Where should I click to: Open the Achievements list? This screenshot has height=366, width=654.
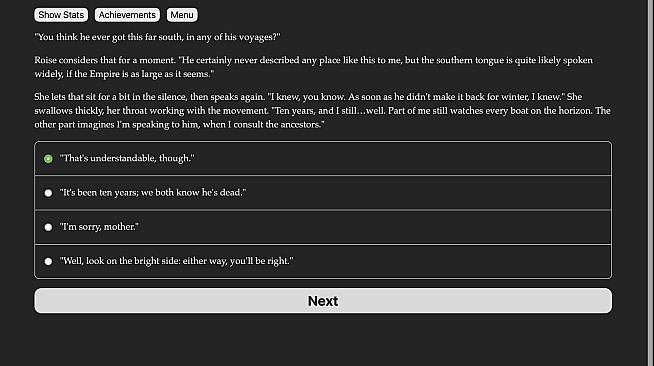click(127, 15)
